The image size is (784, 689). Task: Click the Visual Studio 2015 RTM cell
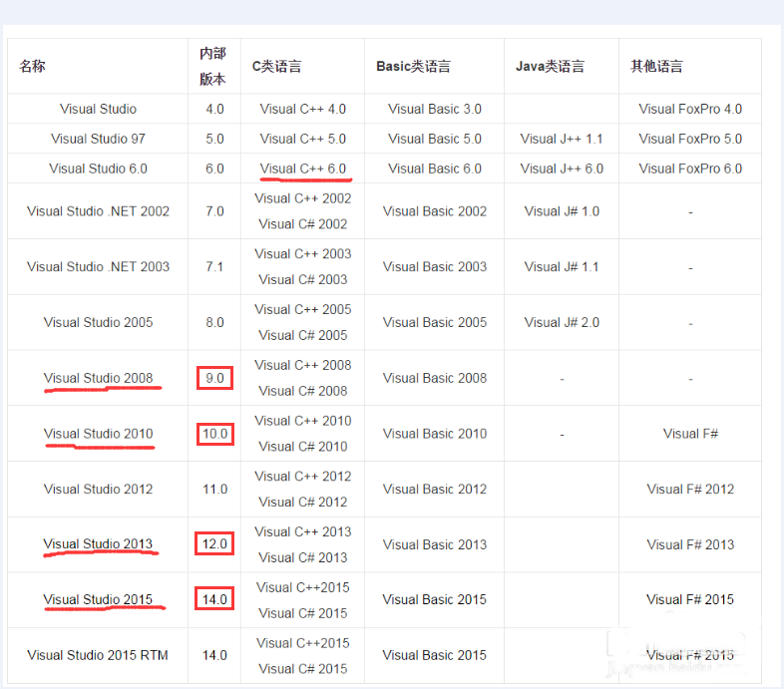pyautogui.click(x=98, y=655)
